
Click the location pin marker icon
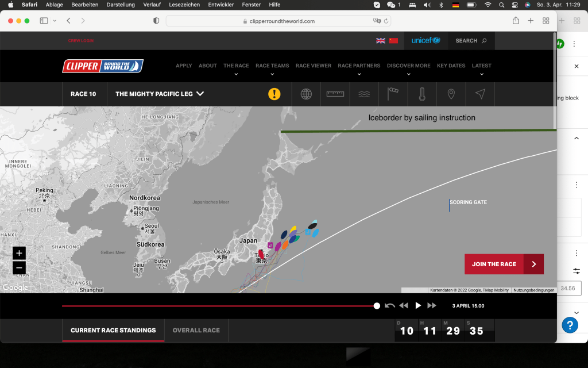(x=451, y=94)
